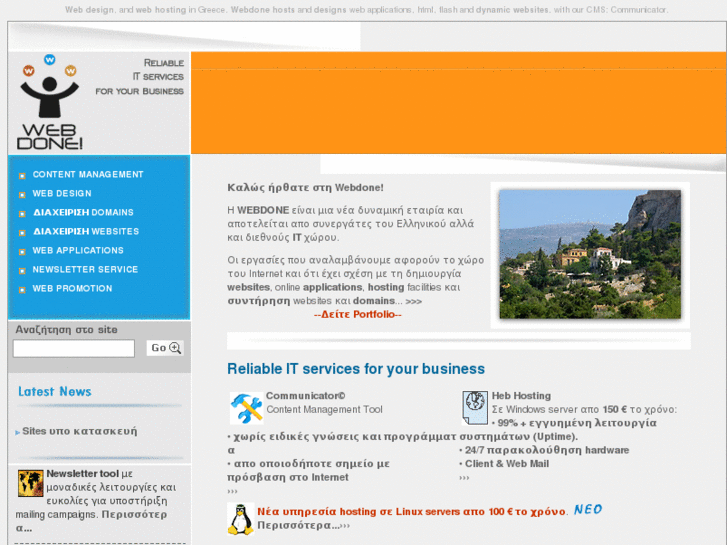Open Communicator© heading link

pos(306,396)
